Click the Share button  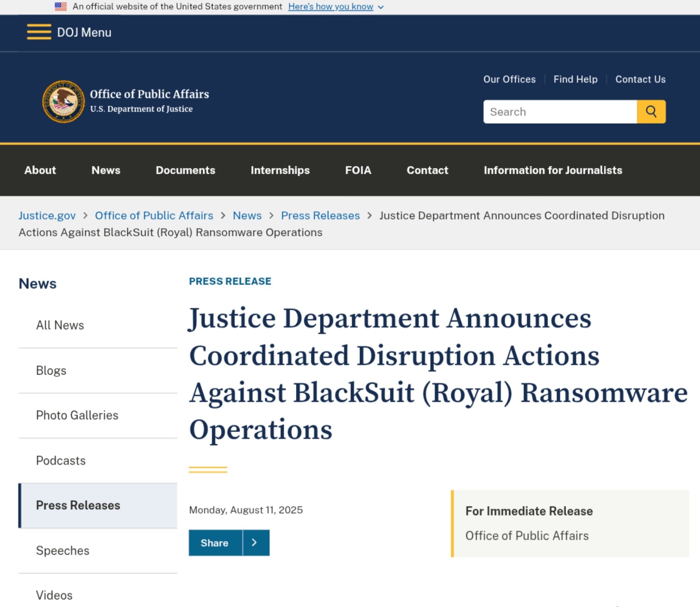tap(215, 542)
